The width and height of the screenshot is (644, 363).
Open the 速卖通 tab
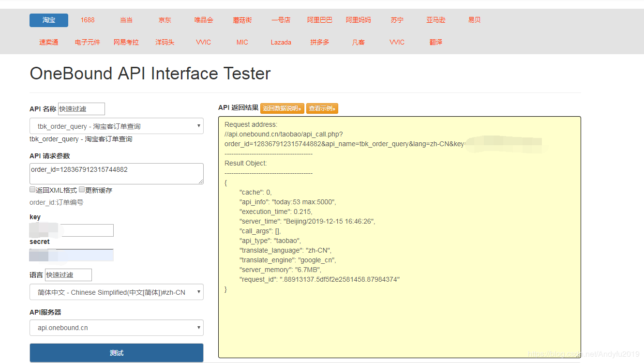pos(49,43)
